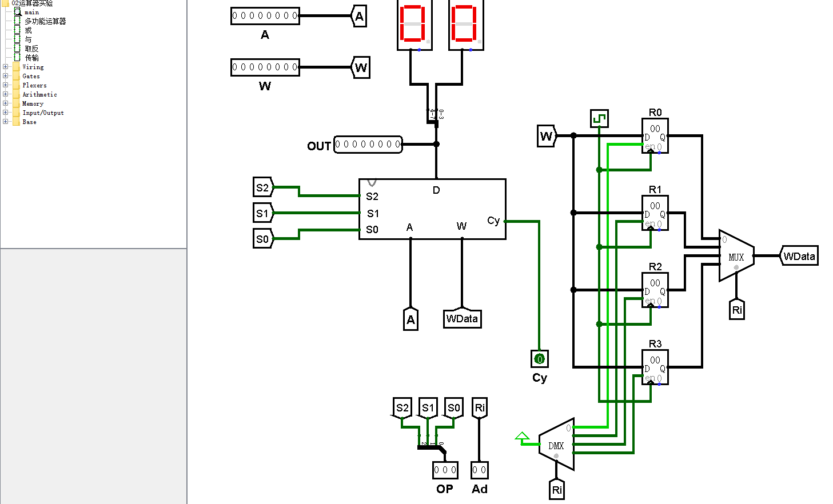Select the 取反 circuit entry
Screen dimensions: 833x504
pos(31,49)
